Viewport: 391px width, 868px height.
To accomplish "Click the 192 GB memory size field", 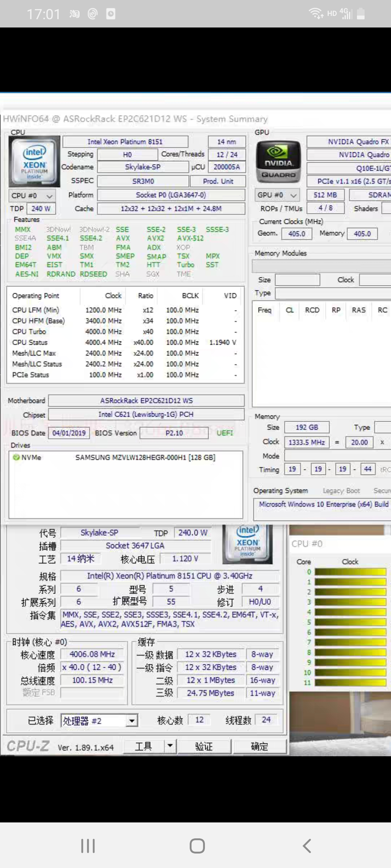I will [307, 427].
